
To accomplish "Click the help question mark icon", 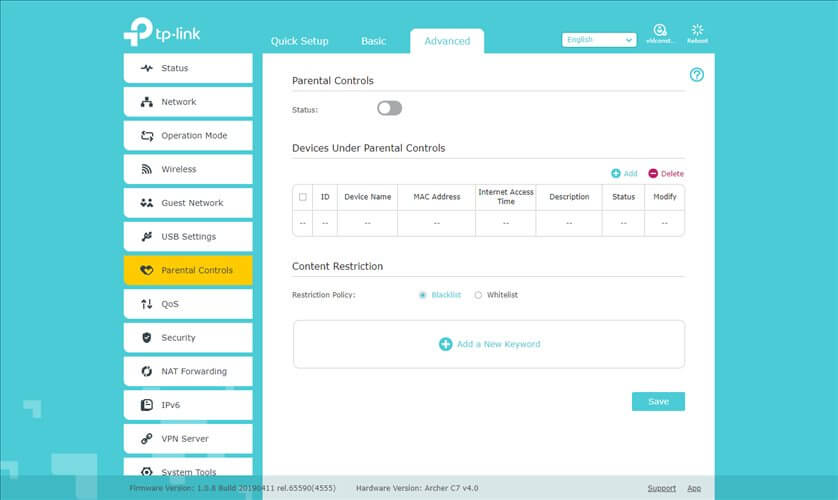I will [697, 75].
